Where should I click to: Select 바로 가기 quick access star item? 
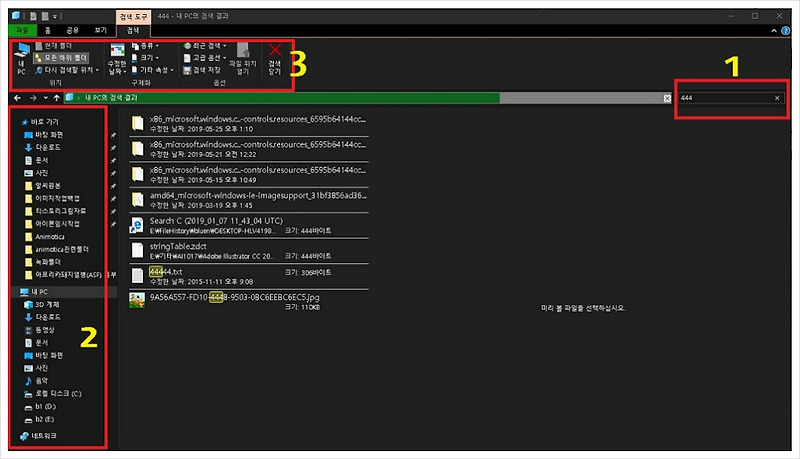[40, 122]
